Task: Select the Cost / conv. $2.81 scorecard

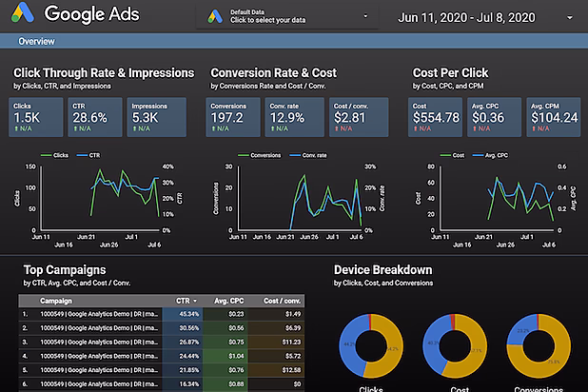Action: tap(359, 117)
